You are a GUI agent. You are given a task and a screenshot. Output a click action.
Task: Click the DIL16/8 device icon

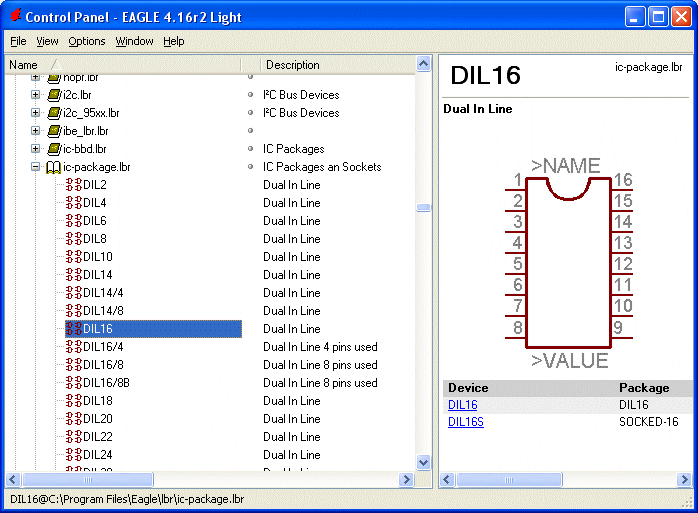[x=74, y=365]
